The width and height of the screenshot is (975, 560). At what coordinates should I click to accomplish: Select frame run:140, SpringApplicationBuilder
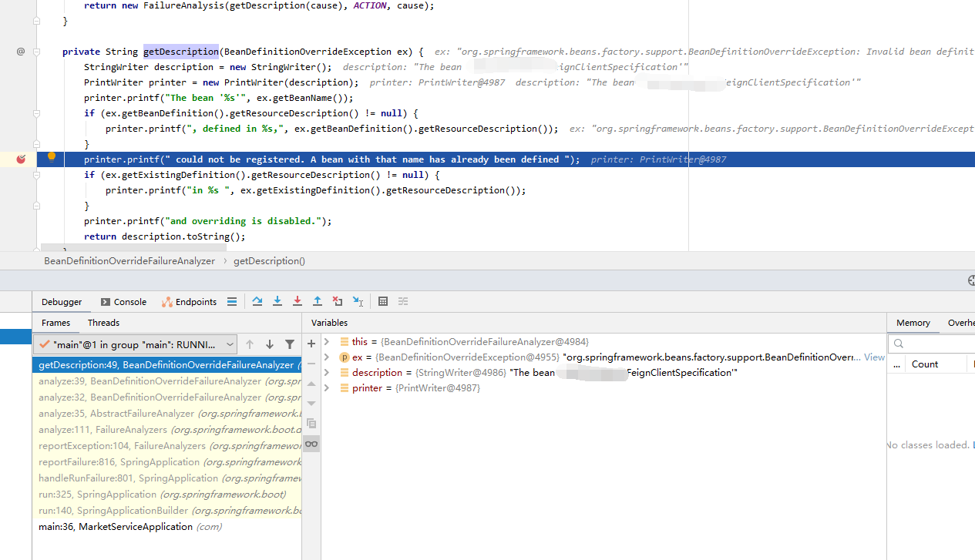(166, 511)
